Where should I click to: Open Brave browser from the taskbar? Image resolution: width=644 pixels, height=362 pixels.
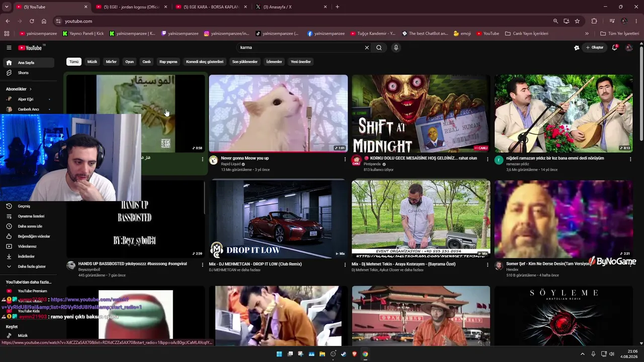[354, 354]
